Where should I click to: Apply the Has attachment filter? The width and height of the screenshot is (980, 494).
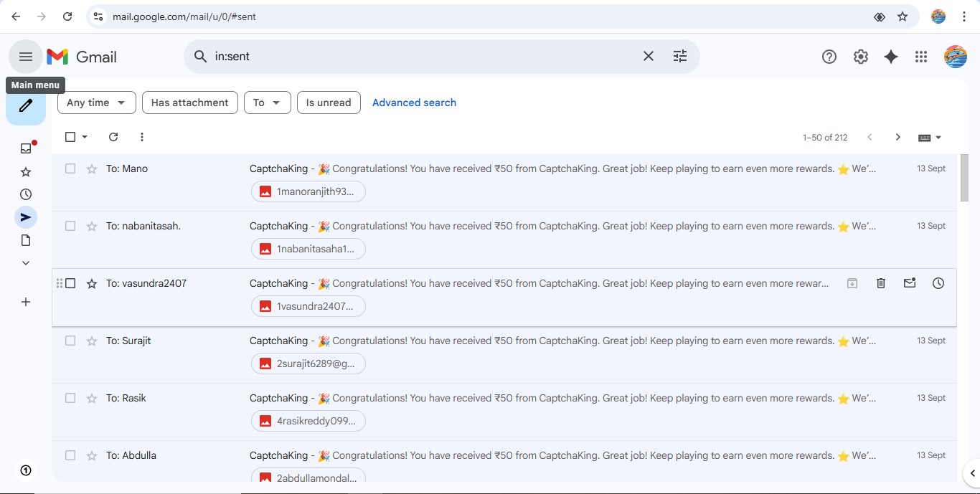tap(189, 103)
